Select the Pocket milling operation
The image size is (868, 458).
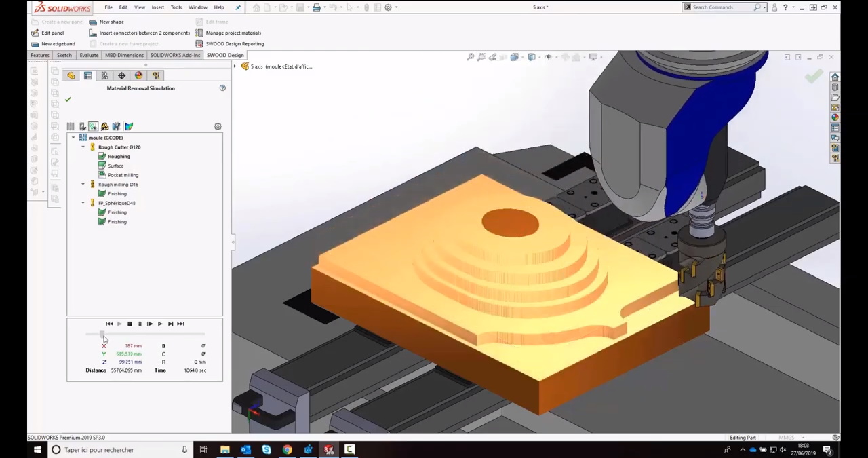point(123,175)
